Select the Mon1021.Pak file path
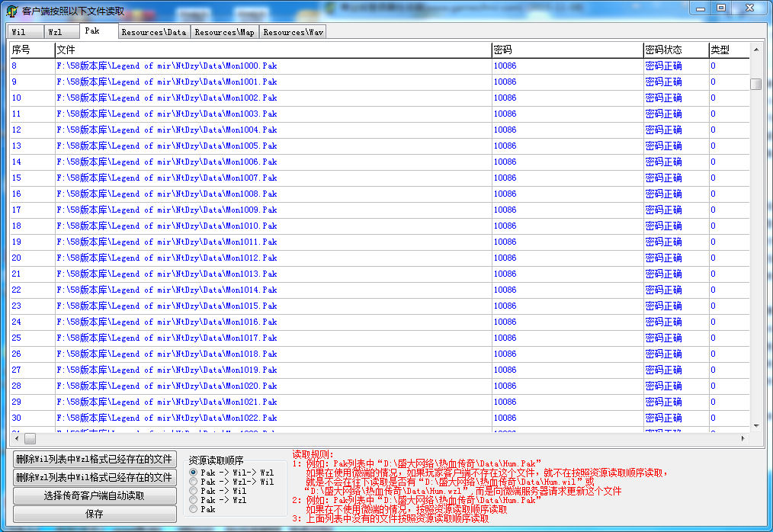Screen dimensions: 773x532 (x=167, y=402)
